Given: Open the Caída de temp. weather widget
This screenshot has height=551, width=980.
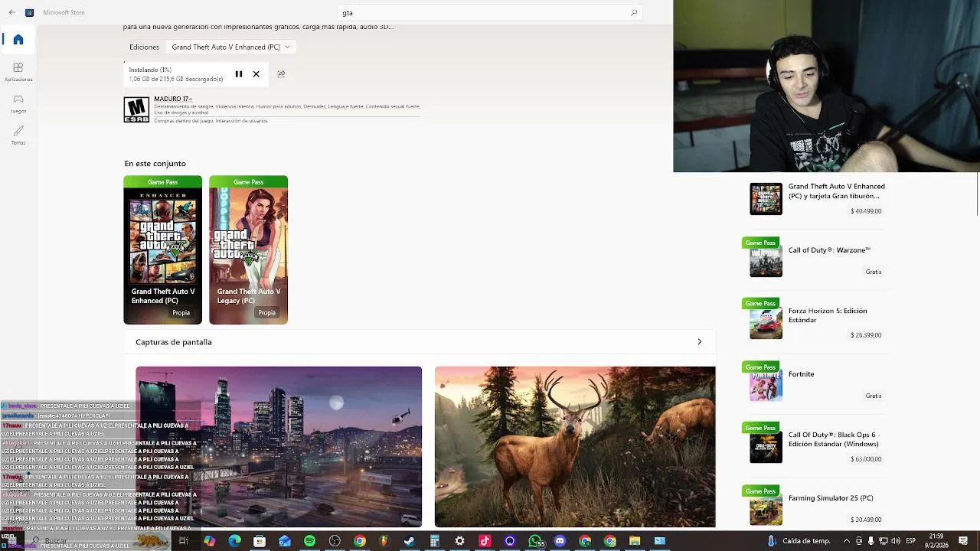Looking at the screenshot, I should (x=798, y=541).
